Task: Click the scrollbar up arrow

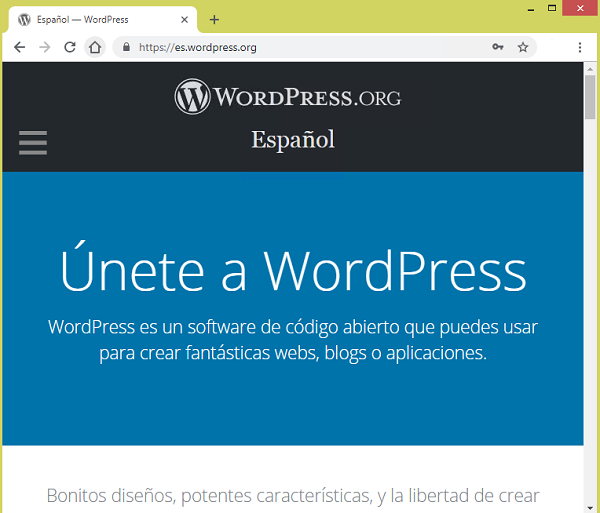Action: click(x=591, y=68)
